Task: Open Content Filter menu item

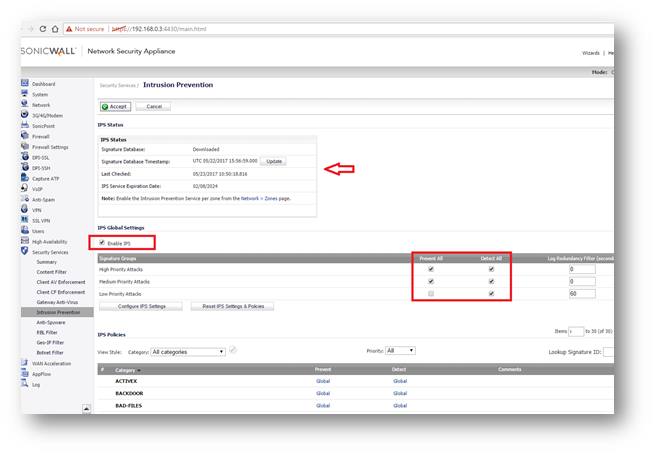Action: point(51,272)
